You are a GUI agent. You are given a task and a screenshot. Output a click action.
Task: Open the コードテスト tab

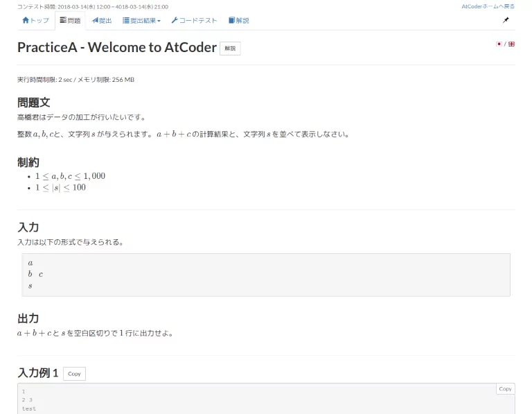click(194, 21)
